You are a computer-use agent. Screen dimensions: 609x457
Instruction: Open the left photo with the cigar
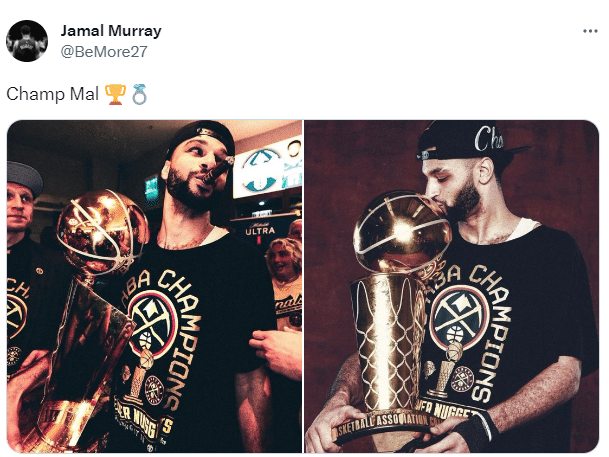pos(155,286)
